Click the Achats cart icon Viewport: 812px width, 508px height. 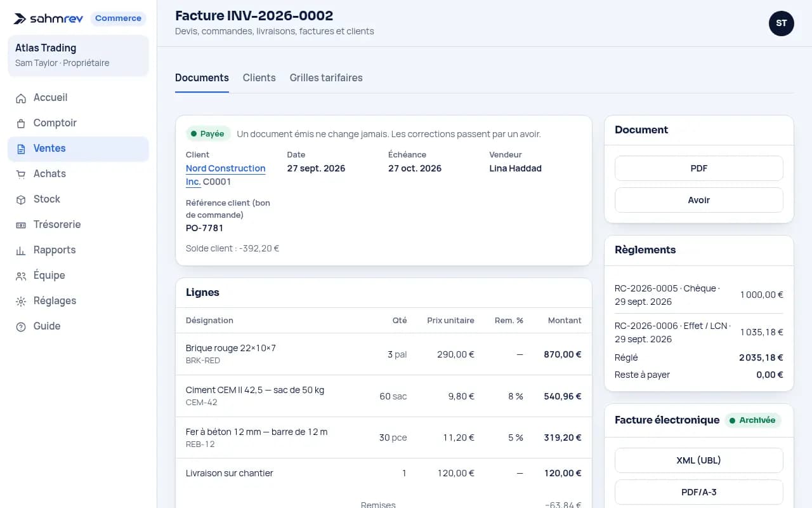(21, 174)
